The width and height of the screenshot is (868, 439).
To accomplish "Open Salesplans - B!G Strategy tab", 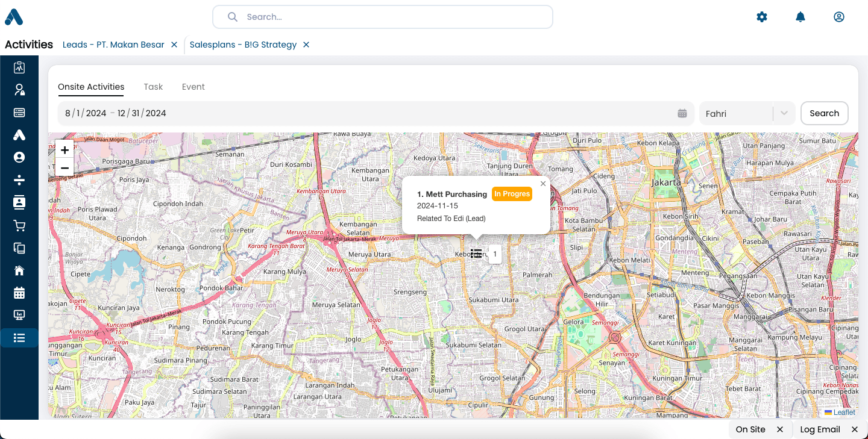I will tap(243, 45).
